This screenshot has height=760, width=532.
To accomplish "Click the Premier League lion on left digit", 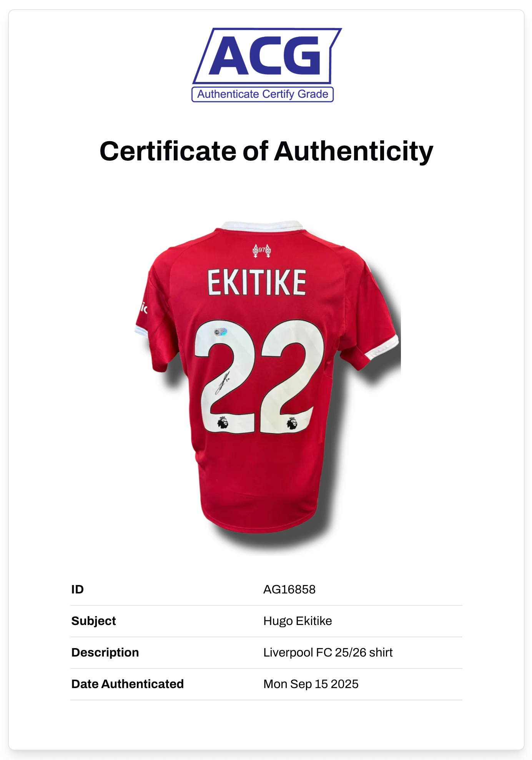I will coord(223,422).
